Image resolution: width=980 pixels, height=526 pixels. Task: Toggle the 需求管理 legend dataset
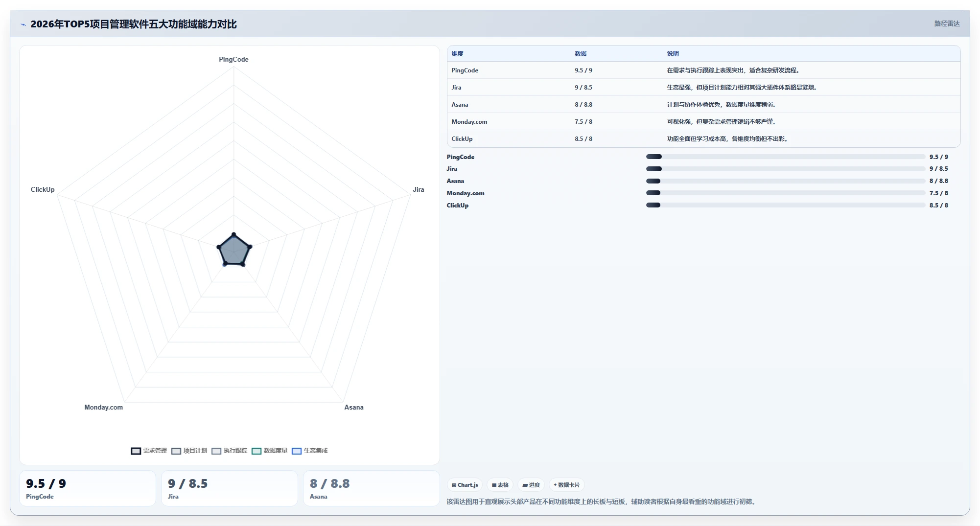[x=149, y=451]
